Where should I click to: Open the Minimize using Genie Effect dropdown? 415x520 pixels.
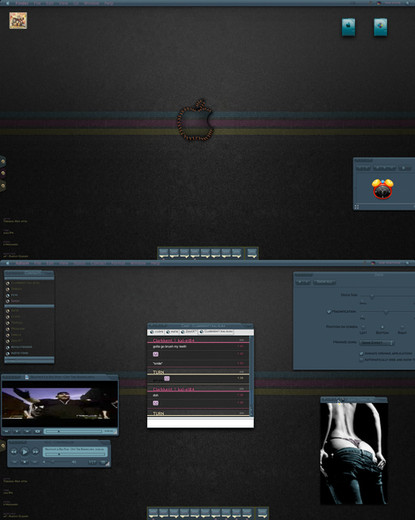tap(377, 343)
